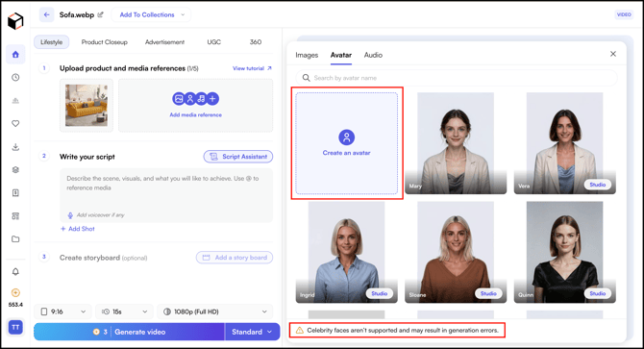Screen dimensions: 644x349
Task: Click the Search by avatar name field
Action: click(x=457, y=78)
